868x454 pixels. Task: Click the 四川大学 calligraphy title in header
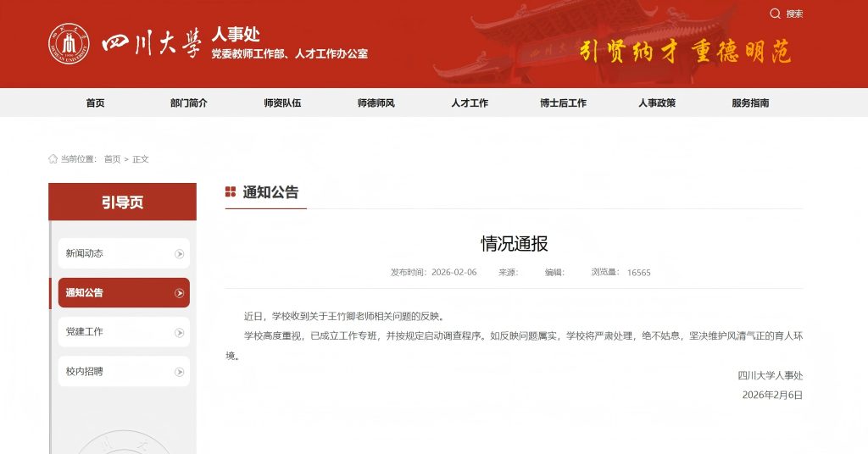[151, 44]
